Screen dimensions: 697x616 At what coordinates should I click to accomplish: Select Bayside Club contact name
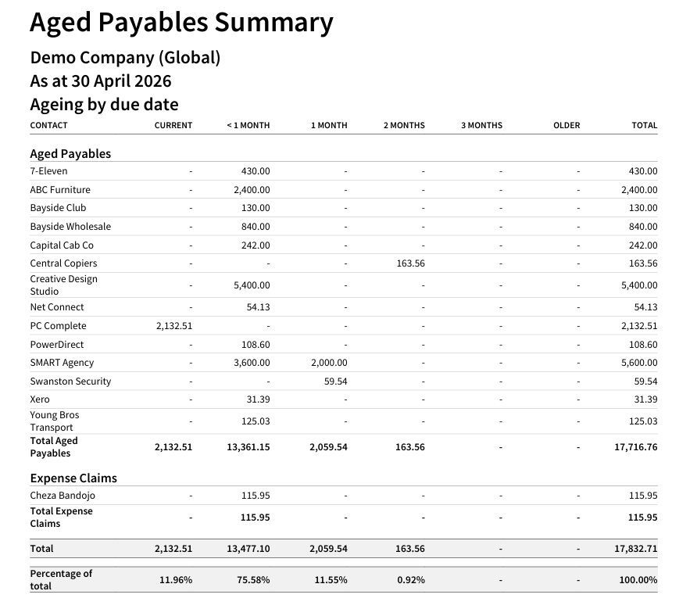pyautogui.click(x=59, y=208)
